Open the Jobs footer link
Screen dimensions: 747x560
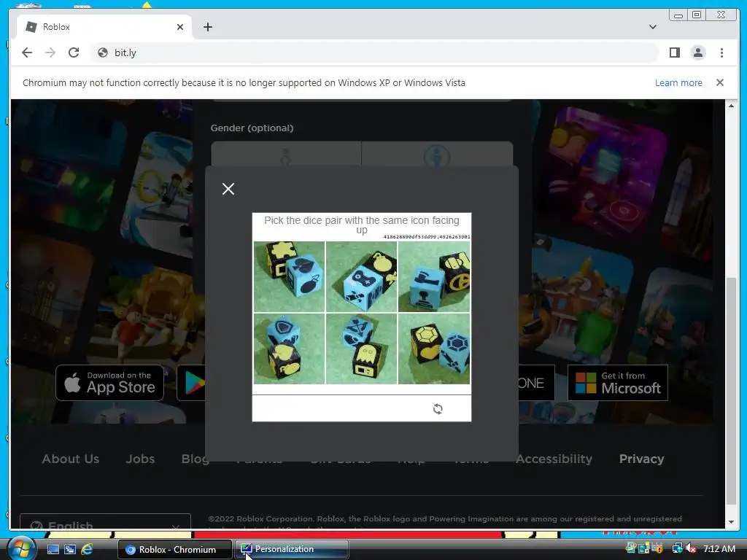coord(140,459)
